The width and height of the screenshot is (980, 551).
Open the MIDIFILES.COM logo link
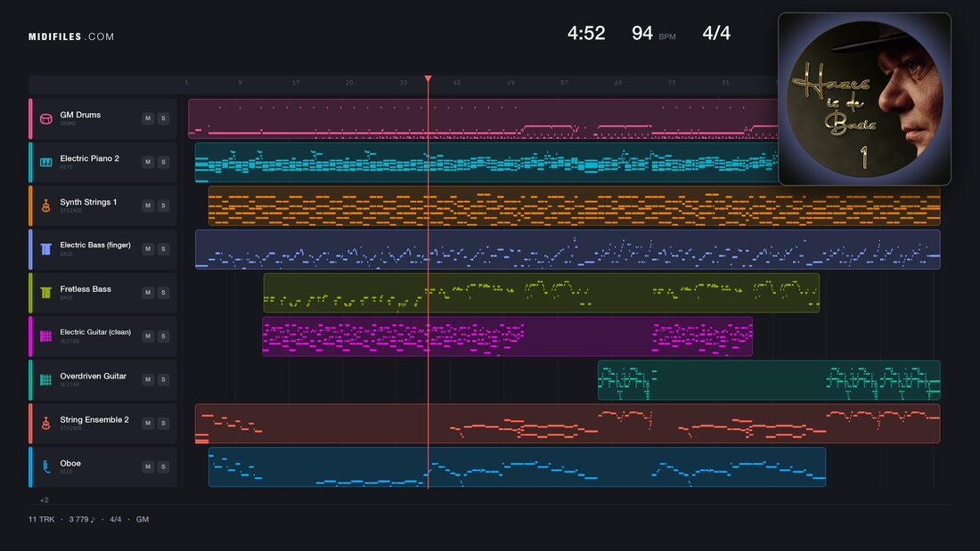(71, 36)
